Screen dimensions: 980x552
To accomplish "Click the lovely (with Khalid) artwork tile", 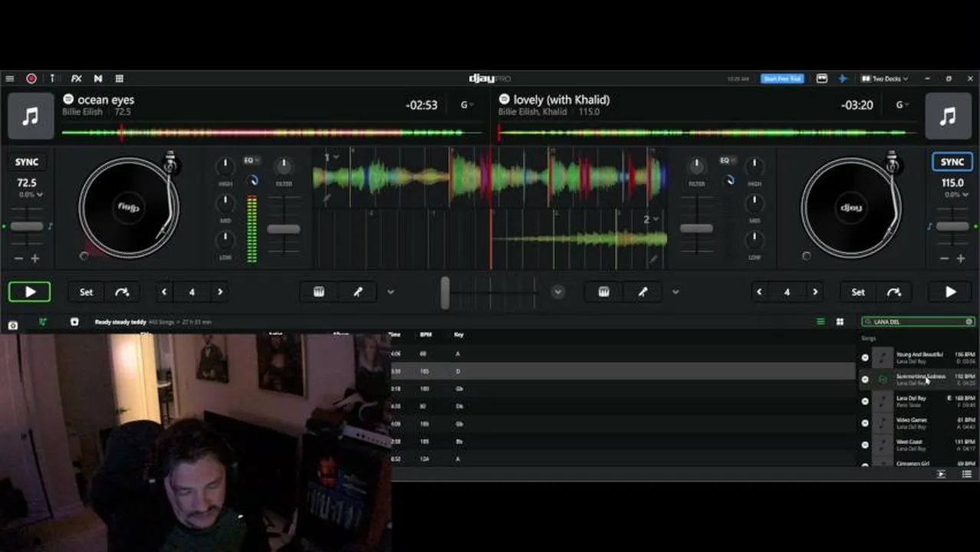I will point(948,117).
